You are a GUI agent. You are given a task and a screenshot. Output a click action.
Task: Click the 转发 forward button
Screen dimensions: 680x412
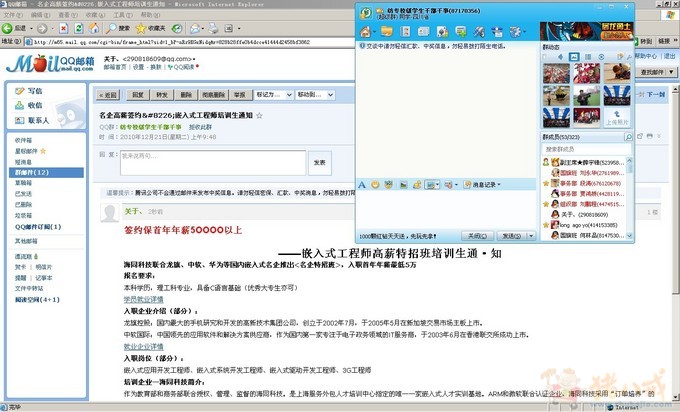[x=162, y=95]
